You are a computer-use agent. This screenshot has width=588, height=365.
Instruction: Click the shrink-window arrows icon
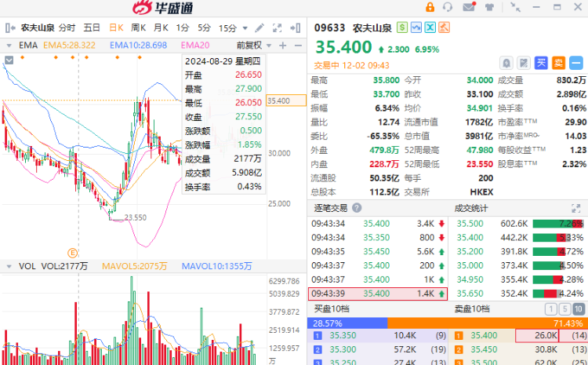click(x=515, y=7)
